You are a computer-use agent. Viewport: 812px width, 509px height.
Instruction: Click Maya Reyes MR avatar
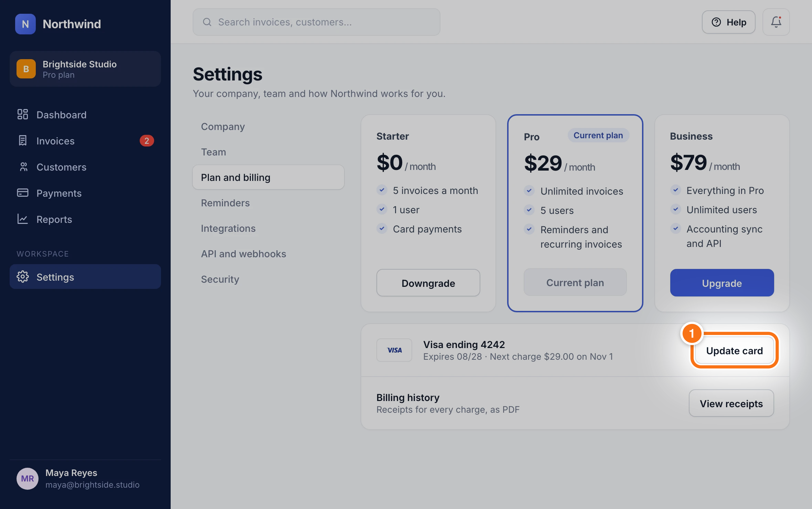click(28, 478)
